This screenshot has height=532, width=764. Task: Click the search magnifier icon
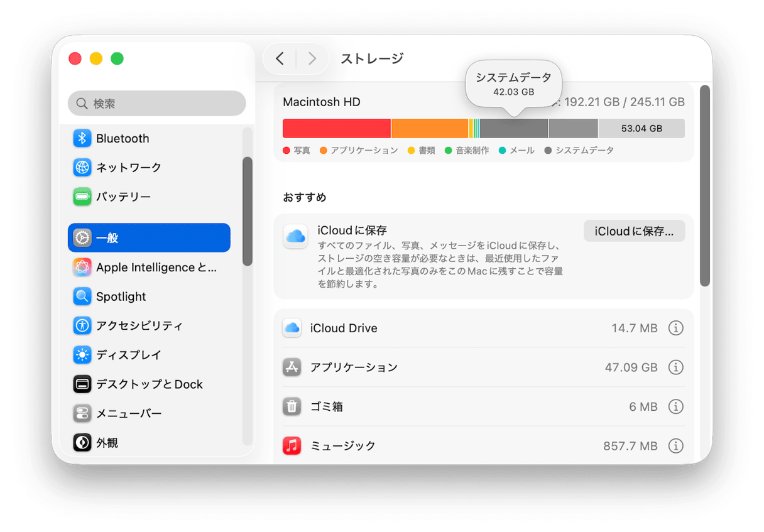(82, 103)
